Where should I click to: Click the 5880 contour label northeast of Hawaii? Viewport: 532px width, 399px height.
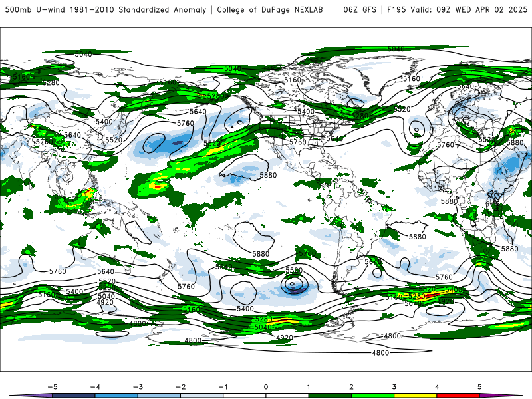click(268, 175)
